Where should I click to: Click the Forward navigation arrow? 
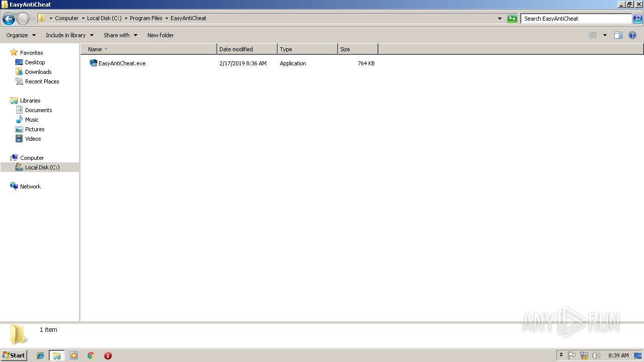point(23,19)
